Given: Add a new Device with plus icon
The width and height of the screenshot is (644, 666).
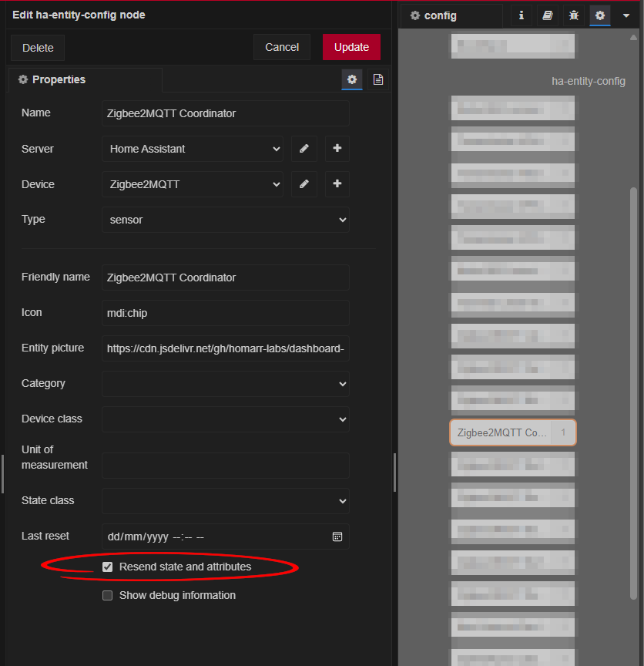Looking at the screenshot, I should 337,184.
